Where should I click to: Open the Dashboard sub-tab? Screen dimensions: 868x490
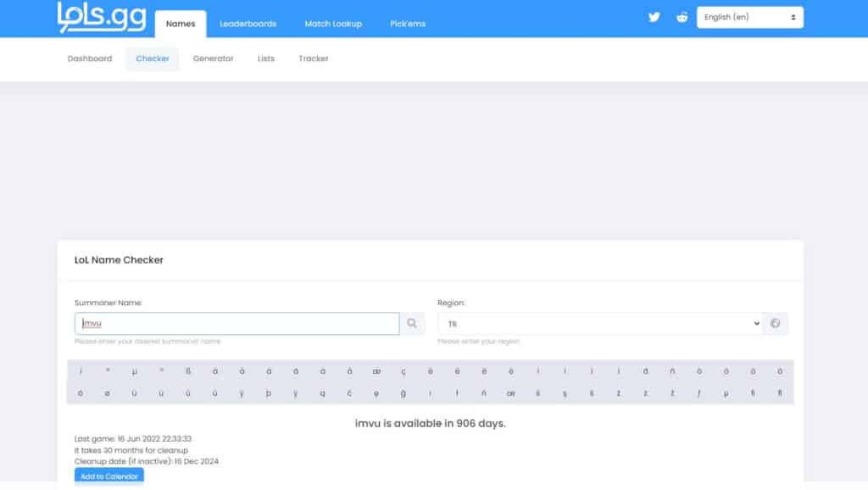pos(90,58)
